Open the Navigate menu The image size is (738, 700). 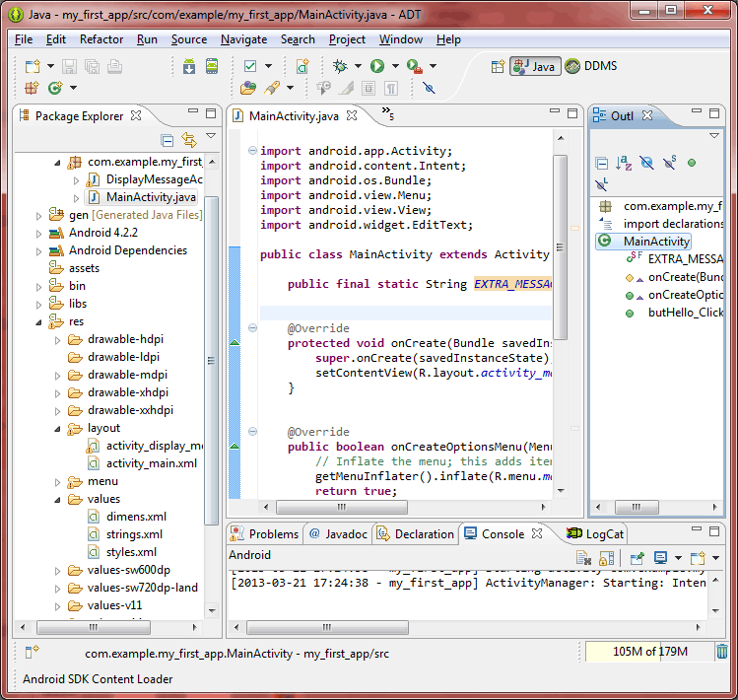(243, 39)
